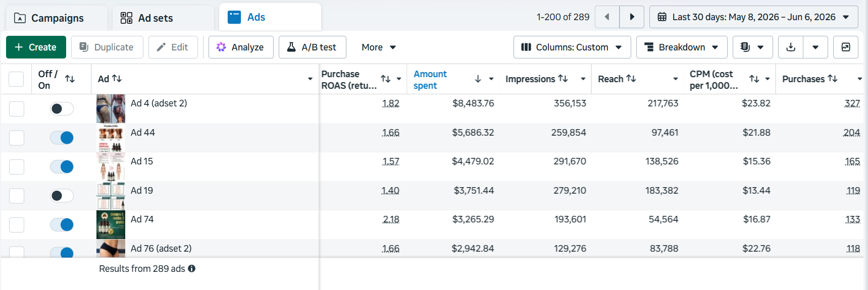Open the Ad 74 thumbnail

111,224
